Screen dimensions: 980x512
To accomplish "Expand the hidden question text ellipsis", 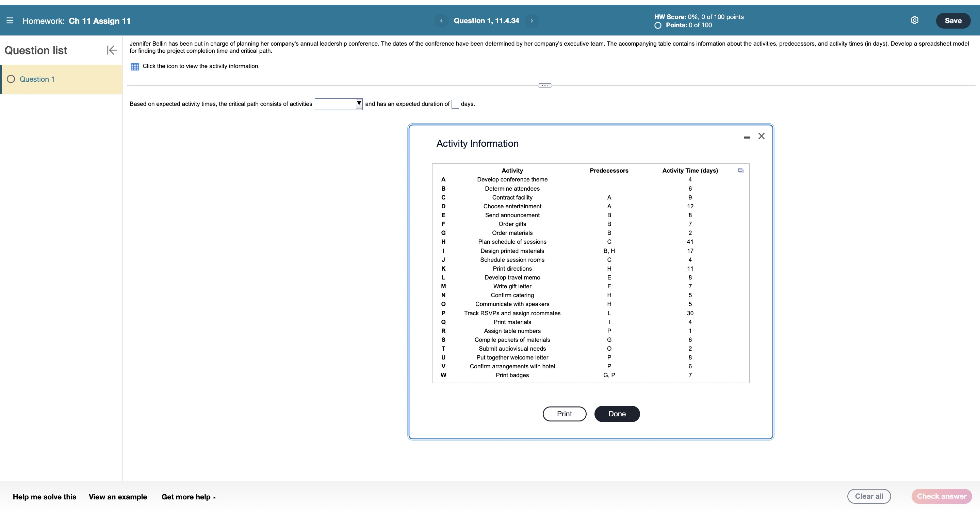I will (x=544, y=85).
